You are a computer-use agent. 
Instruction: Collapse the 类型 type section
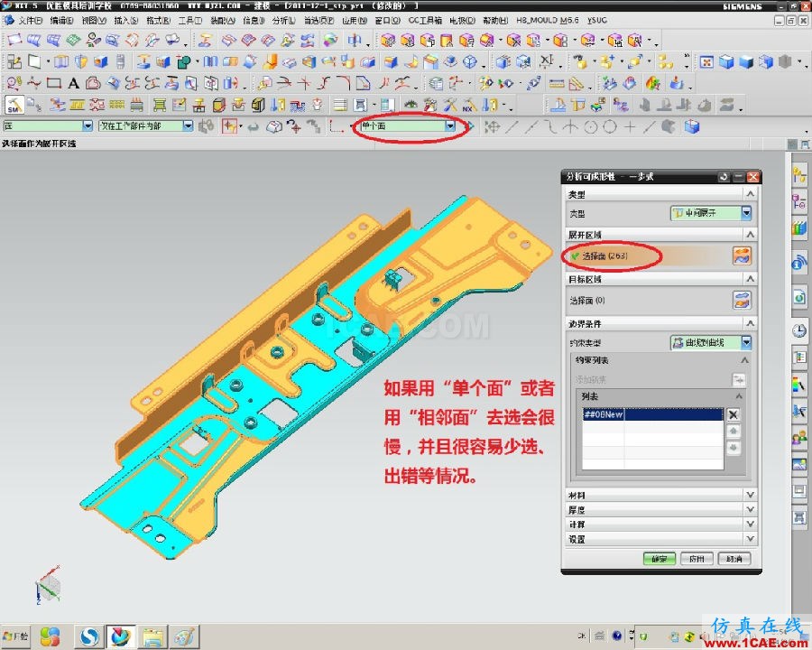pos(750,194)
